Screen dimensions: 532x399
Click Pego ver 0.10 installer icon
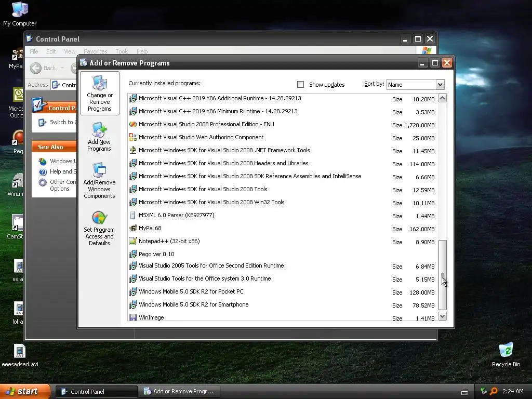132,254
